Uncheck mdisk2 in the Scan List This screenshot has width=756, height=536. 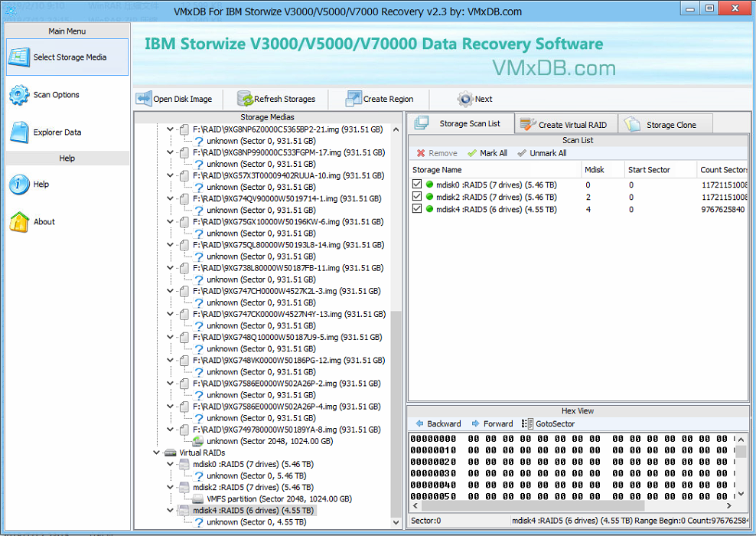coord(417,197)
